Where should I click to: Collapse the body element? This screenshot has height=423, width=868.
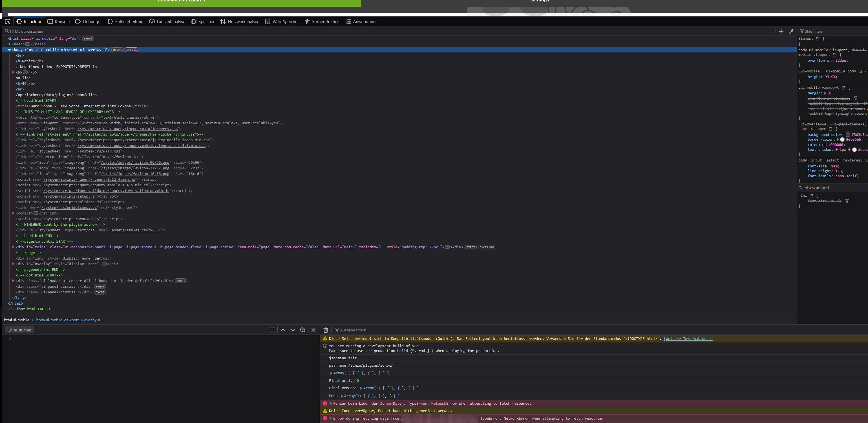click(9, 50)
